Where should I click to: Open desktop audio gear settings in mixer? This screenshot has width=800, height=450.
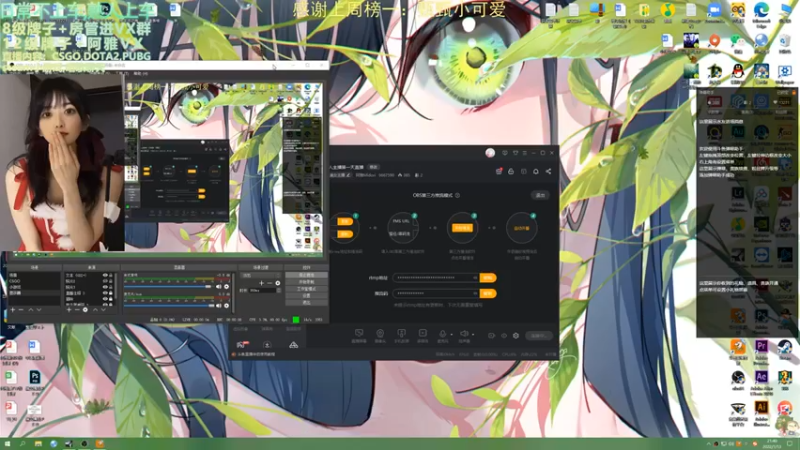click(227, 287)
